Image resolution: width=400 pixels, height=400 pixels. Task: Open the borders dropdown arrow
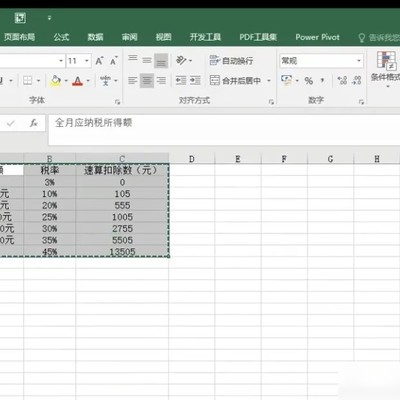click(38, 81)
